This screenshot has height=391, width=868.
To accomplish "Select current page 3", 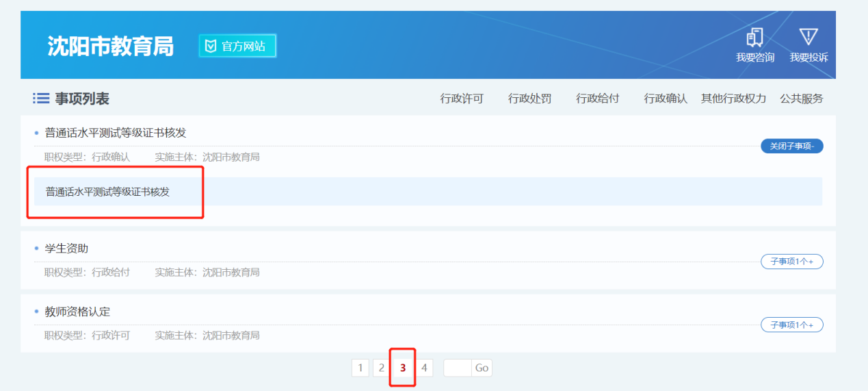I will click(x=403, y=368).
